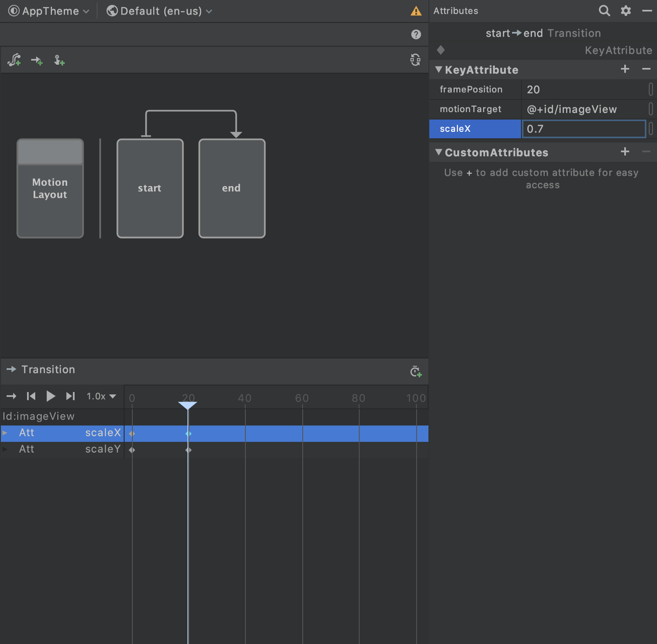657x644 pixels.
Task: Select the end ConstraintSet box
Action: pyautogui.click(x=232, y=188)
